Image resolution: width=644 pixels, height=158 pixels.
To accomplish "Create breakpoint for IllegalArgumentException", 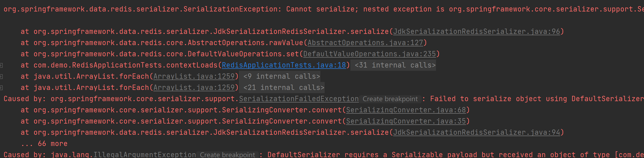I will click(x=227, y=155).
